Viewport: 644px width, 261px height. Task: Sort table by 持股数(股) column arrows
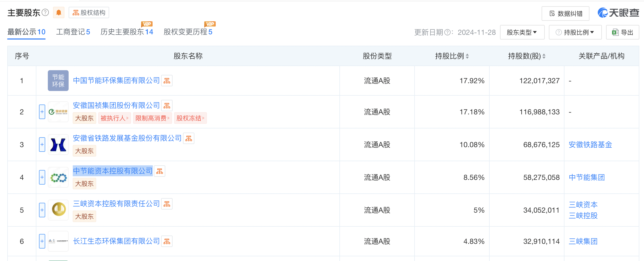point(544,56)
